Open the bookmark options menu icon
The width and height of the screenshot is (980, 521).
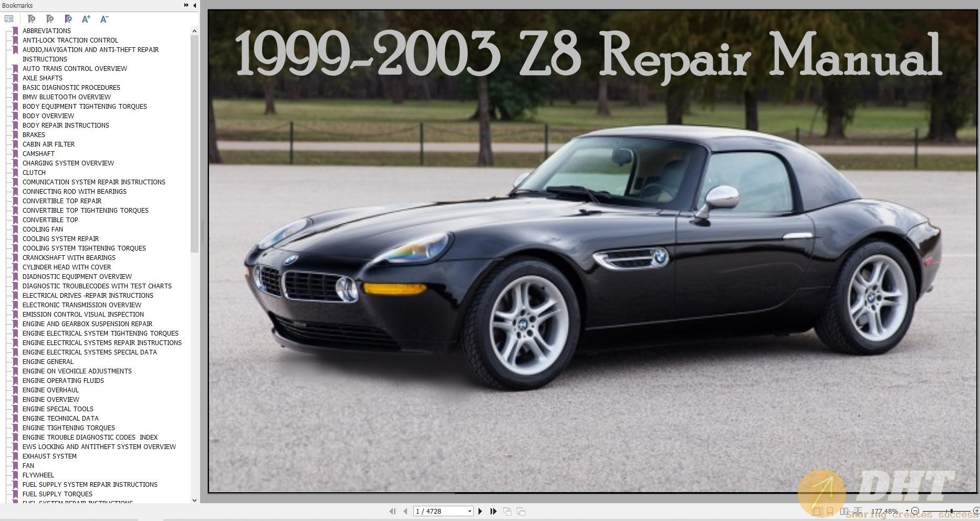9,19
